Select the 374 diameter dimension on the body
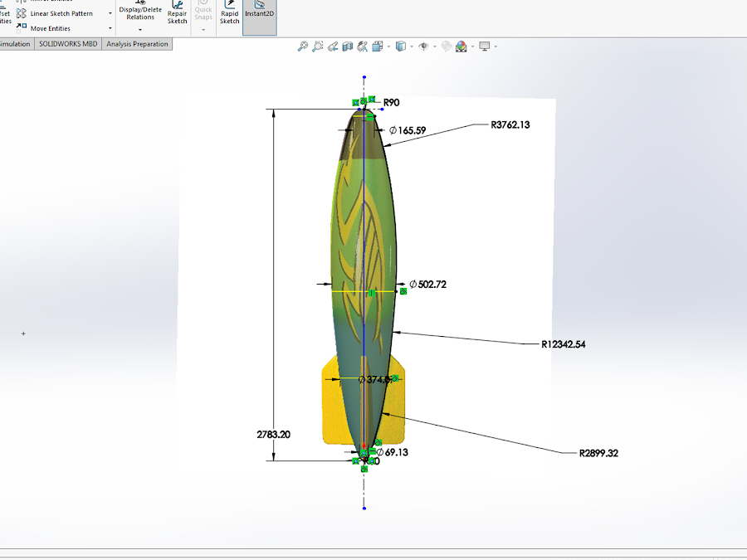Image resolution: width=747 pixels, height=560 pixels. [375, 379]
